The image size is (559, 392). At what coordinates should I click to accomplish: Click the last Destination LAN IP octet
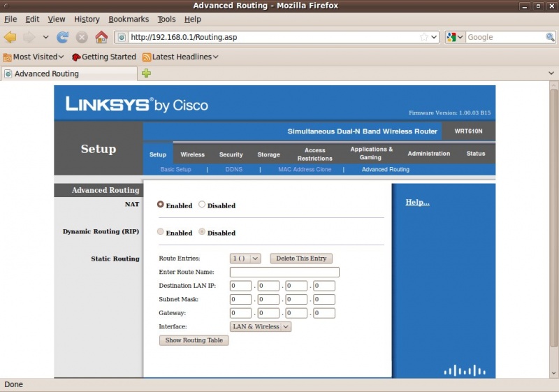pyautogui.click(x=324, y=286)
